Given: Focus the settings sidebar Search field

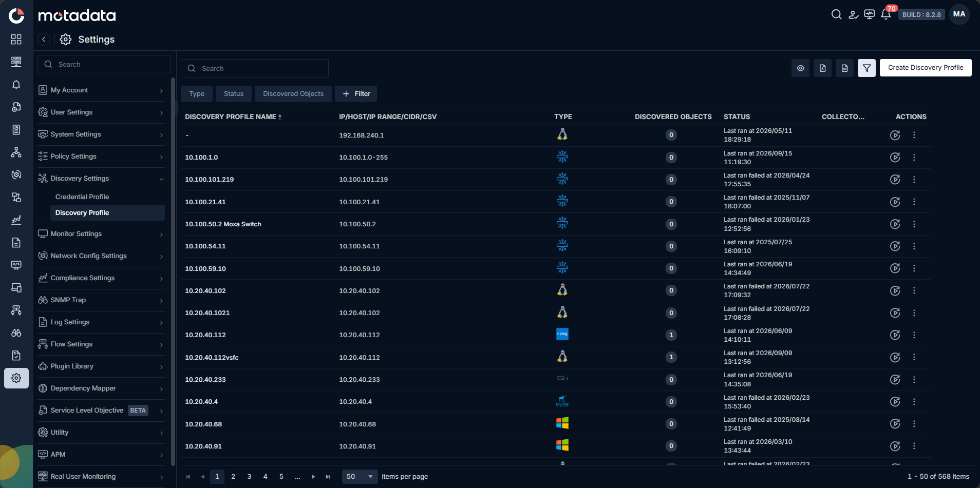Looking at the screenshot, I should coord(104,64).
